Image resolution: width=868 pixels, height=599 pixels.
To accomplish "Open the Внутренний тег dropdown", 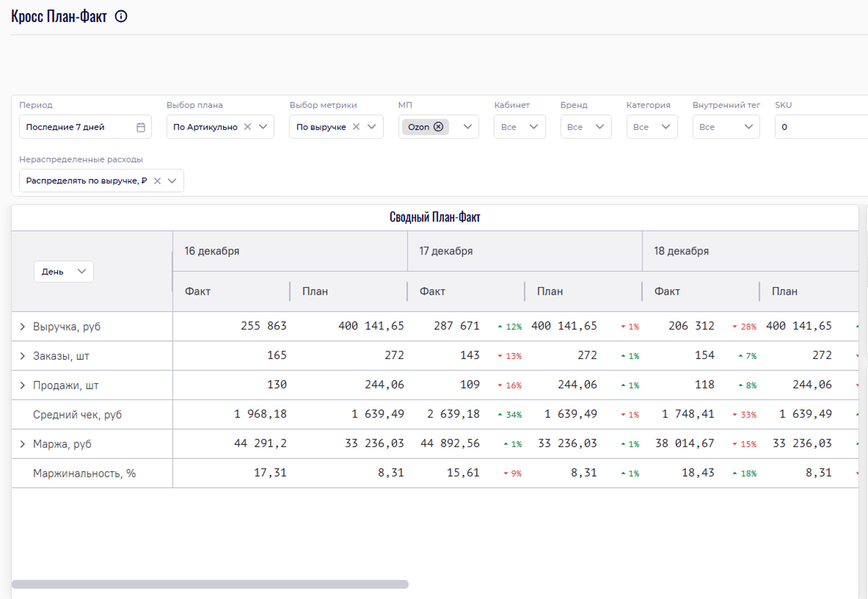I will coord(748,127).
